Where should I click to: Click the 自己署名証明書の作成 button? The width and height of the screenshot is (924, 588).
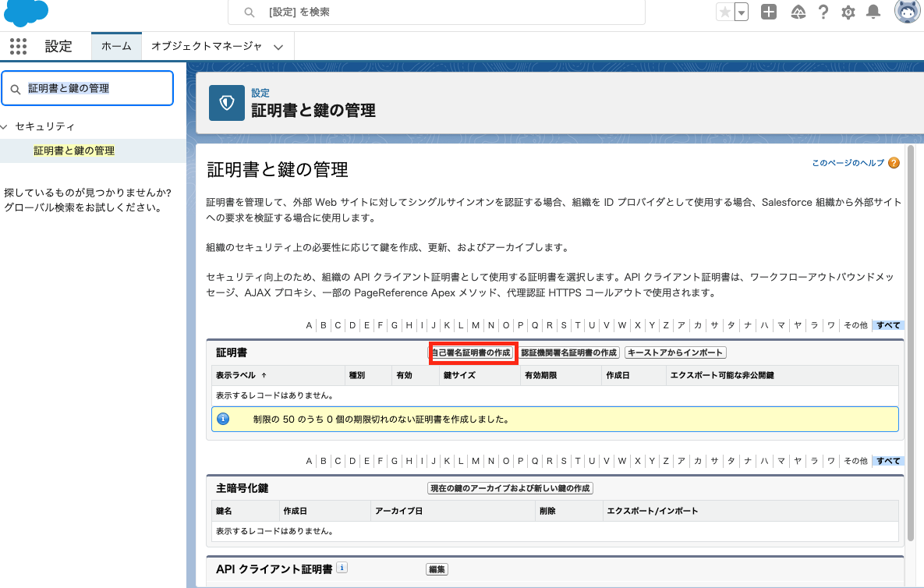tap(472, 352)
